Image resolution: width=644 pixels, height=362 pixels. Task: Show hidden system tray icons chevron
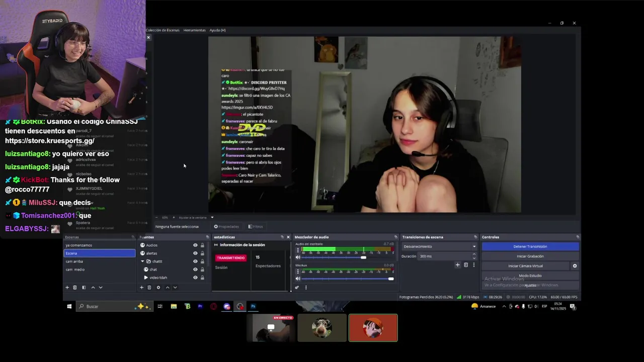tap(504, 307)
